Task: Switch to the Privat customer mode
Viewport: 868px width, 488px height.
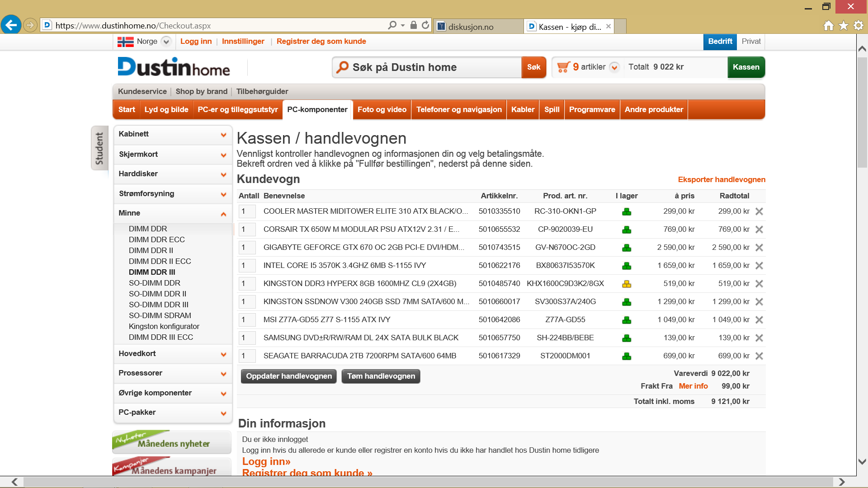Action: 751,42
